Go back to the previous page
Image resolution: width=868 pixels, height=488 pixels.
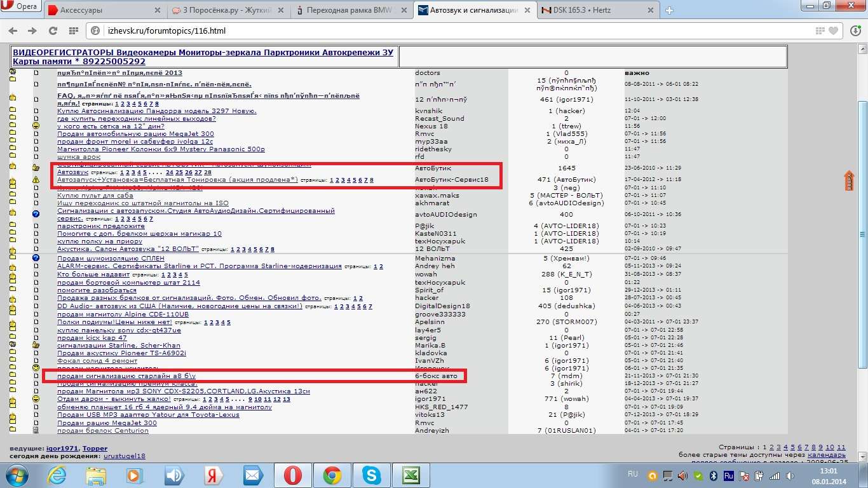13,30
